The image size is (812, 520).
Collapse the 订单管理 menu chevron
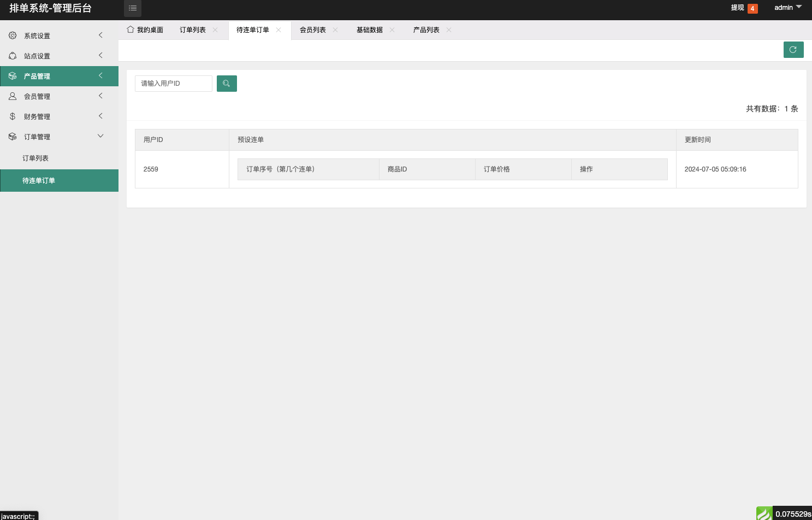point(100,136)
